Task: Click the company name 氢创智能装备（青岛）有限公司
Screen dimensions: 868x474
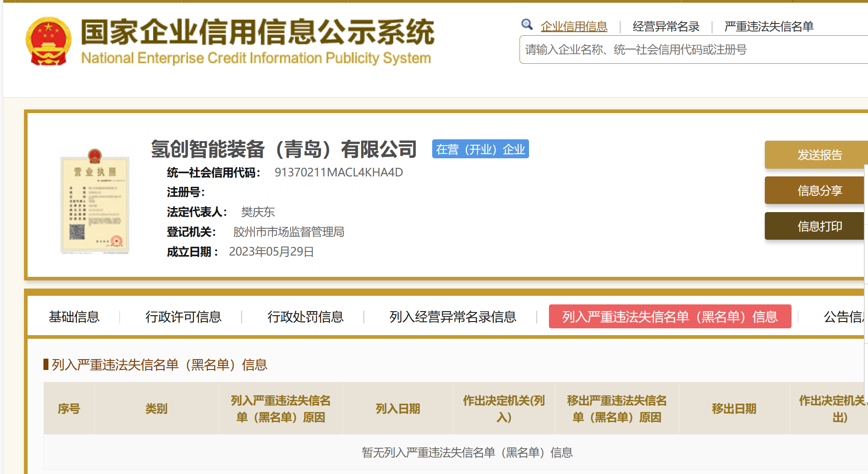Action: pos(284,149)
